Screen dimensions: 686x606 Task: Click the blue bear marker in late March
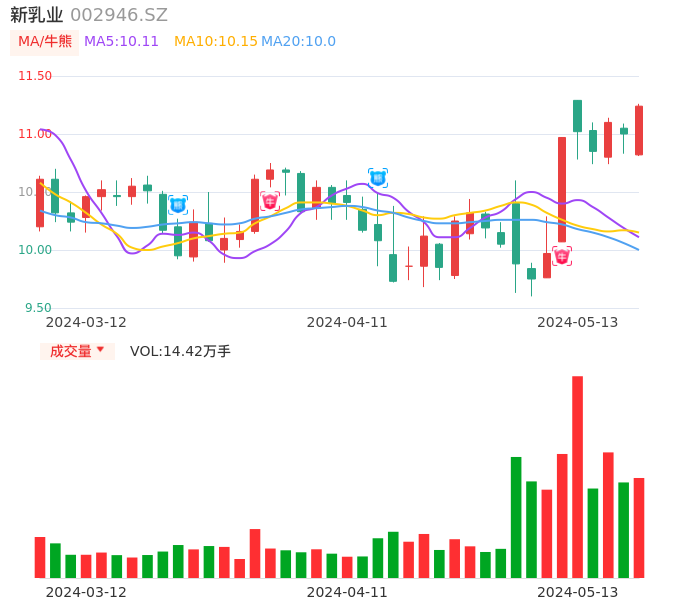pos(178,205)
